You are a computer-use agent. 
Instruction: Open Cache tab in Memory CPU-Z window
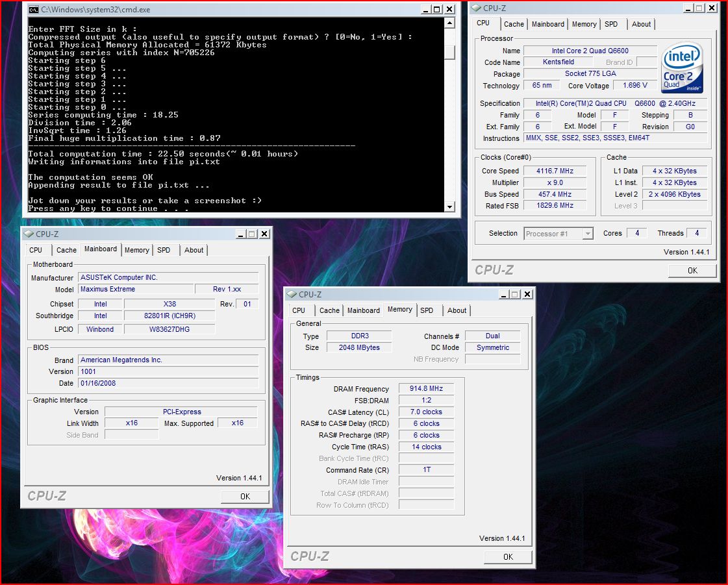coord(329,310)
